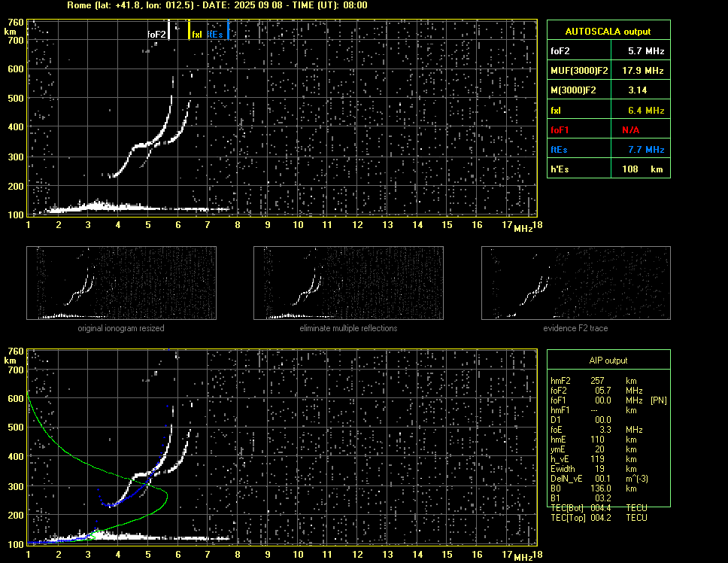Click the B0 value 136.0

601,488
